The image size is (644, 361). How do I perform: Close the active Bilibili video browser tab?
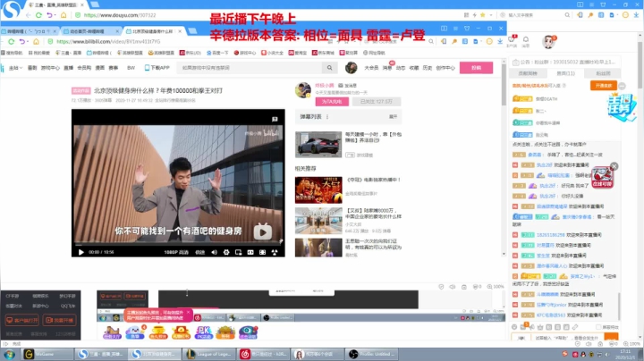(x=180, y=31)
